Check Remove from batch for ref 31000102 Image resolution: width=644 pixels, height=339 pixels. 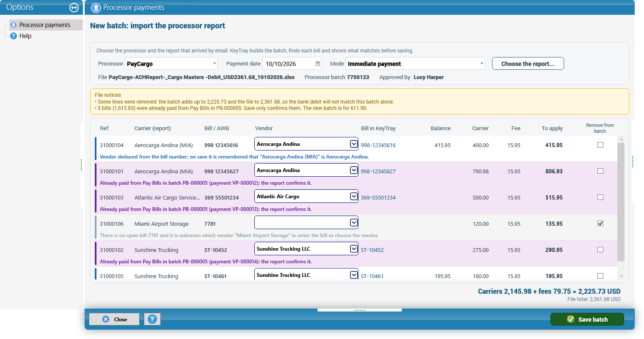pos(600,250)
